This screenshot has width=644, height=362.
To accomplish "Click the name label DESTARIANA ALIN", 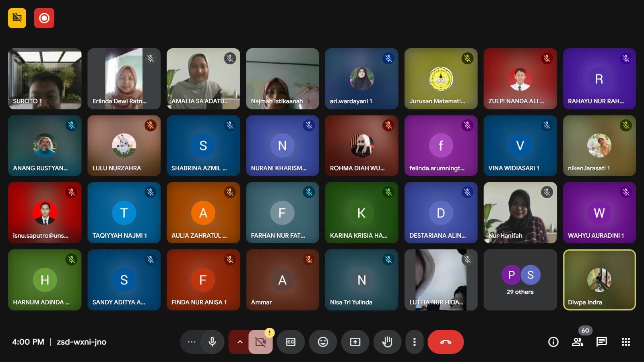I will coord(438,236).
